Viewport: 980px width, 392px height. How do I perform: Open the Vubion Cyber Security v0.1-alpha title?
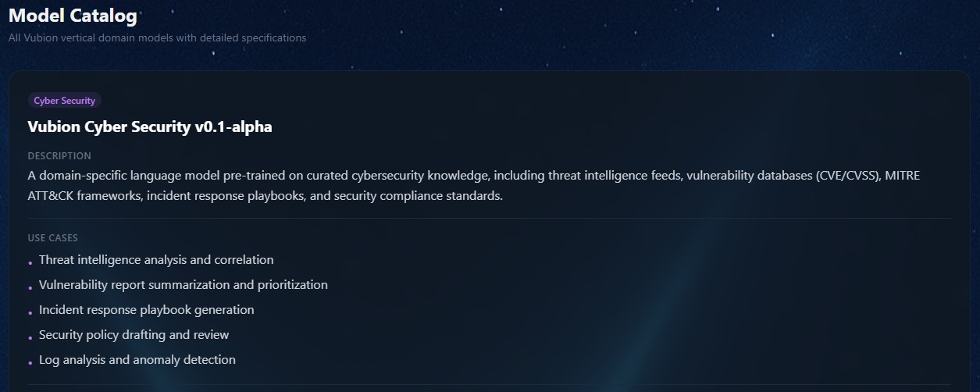point(150,127)
